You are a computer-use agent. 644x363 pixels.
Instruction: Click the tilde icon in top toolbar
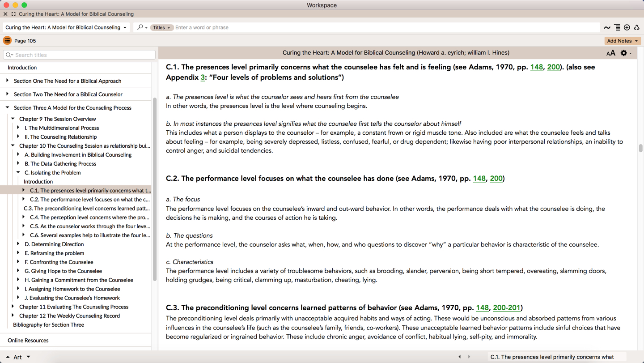pyautogui.click(x=607, y=28)
